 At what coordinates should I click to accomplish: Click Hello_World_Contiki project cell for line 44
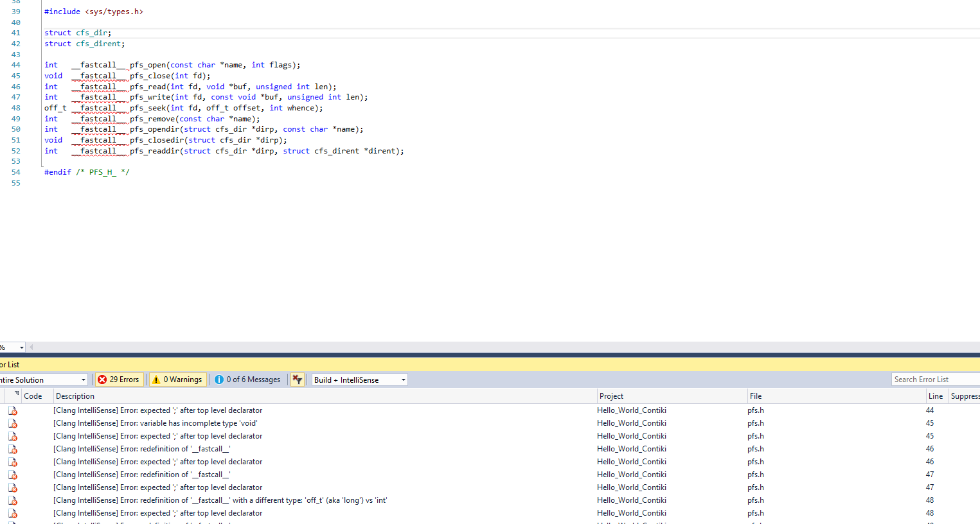[631, 410]
